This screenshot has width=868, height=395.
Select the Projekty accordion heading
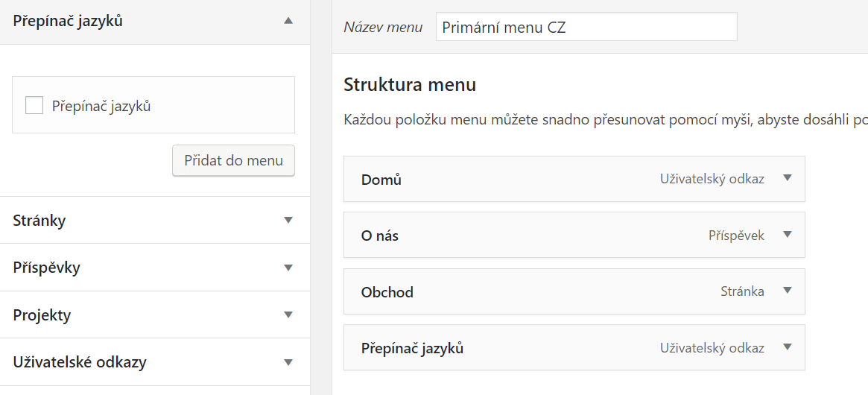(x=42, y=315)
